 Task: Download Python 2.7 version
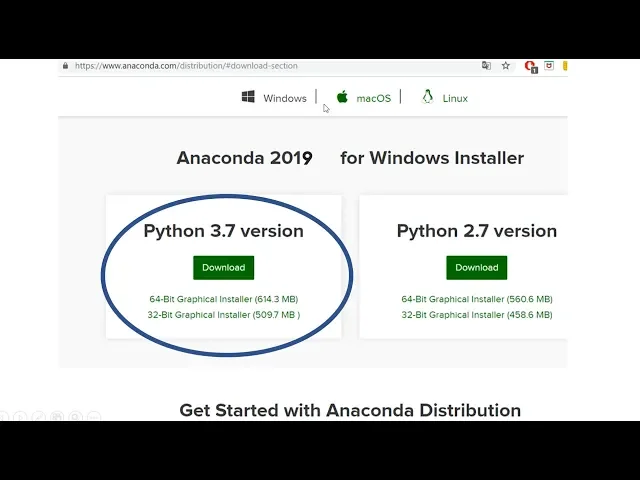477,268
